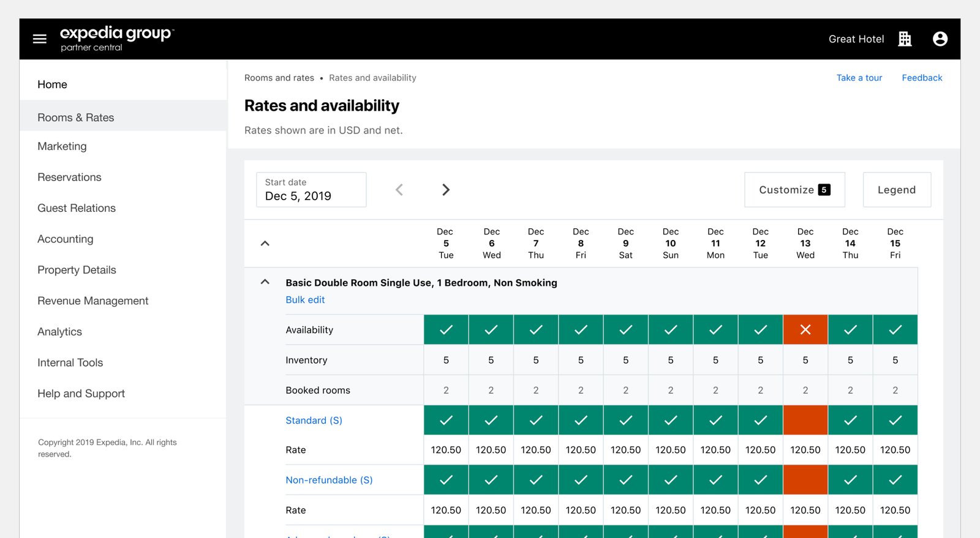Open the Legend button
Image resolution: width=980 pixels, height=538 pixels.
coord(896,190)
